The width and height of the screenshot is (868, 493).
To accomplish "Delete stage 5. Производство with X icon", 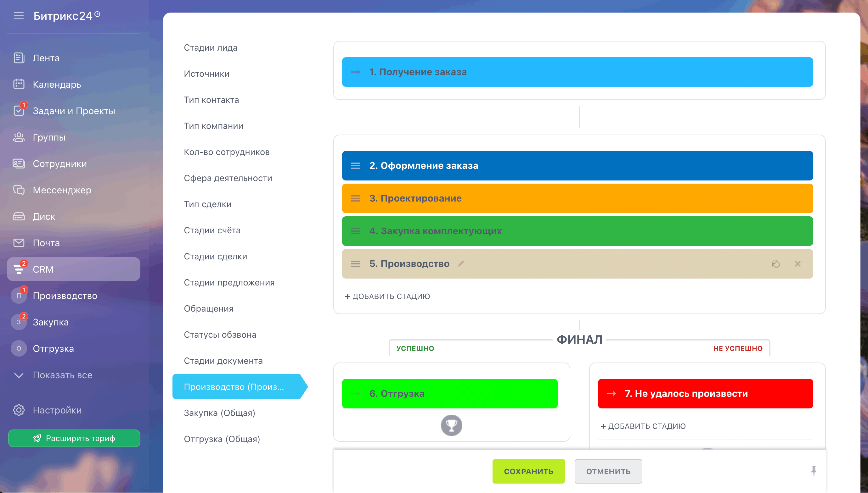I will click(798, 264).
